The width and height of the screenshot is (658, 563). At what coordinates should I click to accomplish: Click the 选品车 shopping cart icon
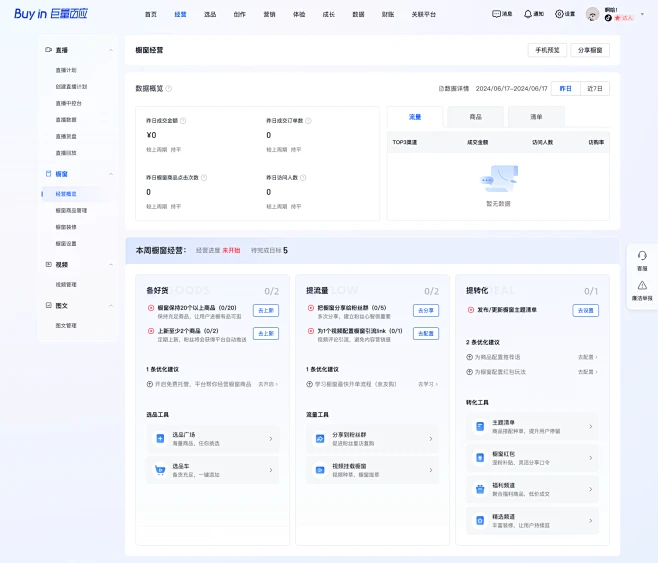pos(160,470)
